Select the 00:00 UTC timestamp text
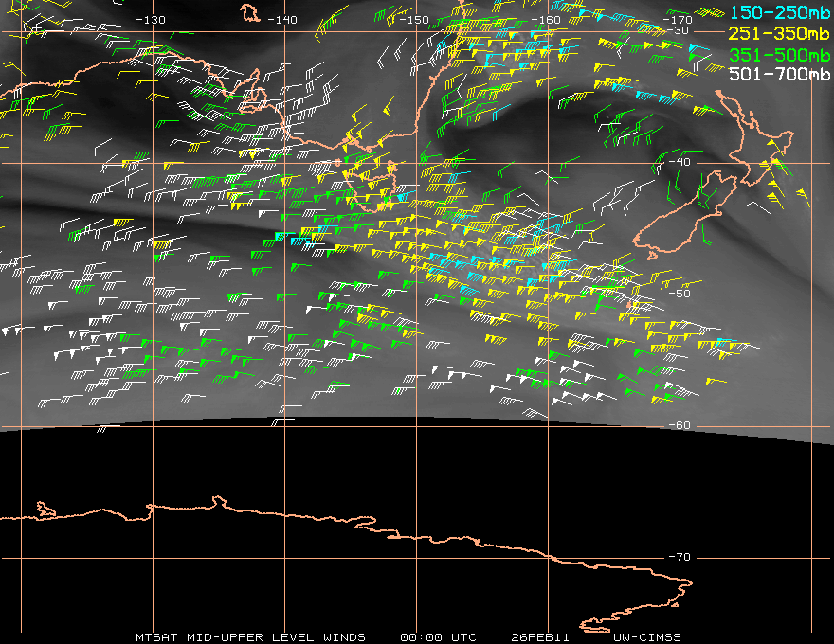The width and height of the screenshot is (834, 644). pyautogui.click(x=438, y=636)
